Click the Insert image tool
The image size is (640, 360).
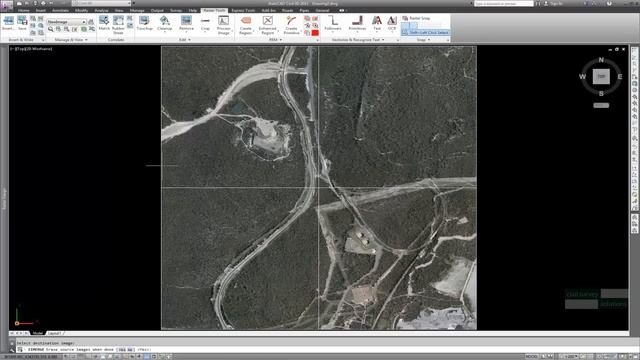tap(8, 23)
